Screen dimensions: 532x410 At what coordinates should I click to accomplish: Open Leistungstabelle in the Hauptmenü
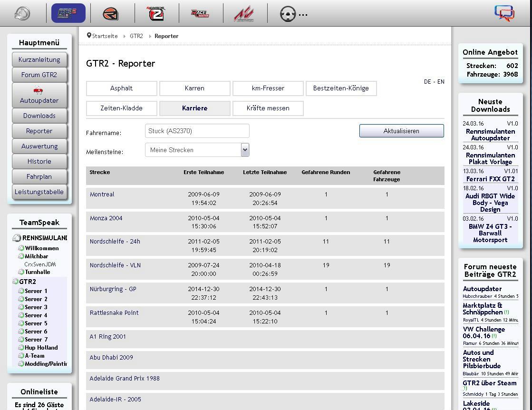click(x=39, y=192)
